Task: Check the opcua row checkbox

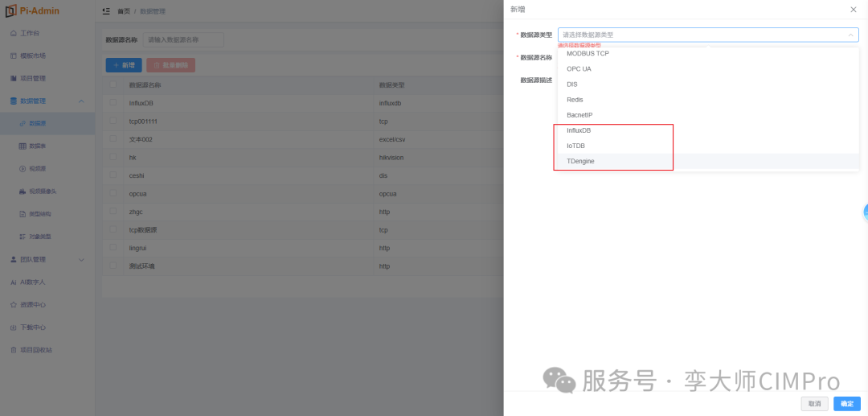Action: [x=113, y=194]
